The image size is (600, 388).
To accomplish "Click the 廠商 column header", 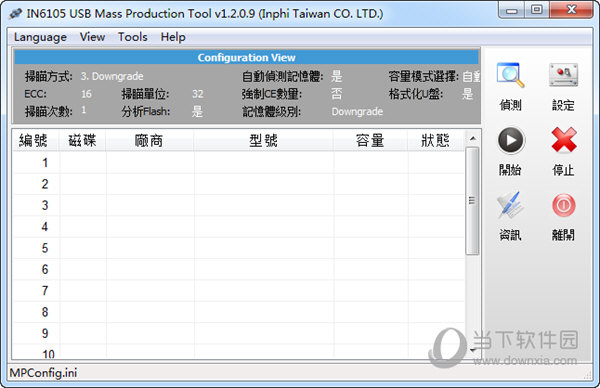I will coord(150,140).
